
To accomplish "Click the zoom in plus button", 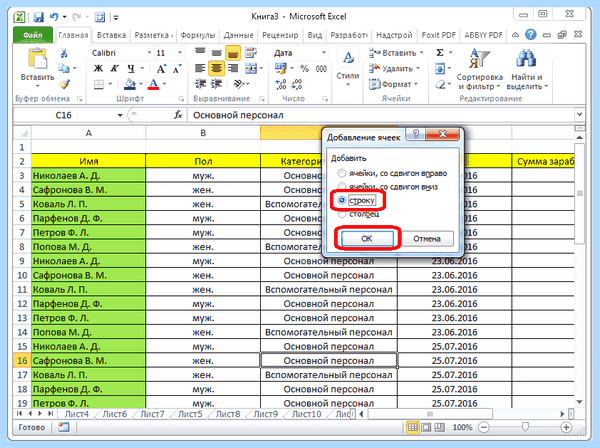I will (566, 427).
